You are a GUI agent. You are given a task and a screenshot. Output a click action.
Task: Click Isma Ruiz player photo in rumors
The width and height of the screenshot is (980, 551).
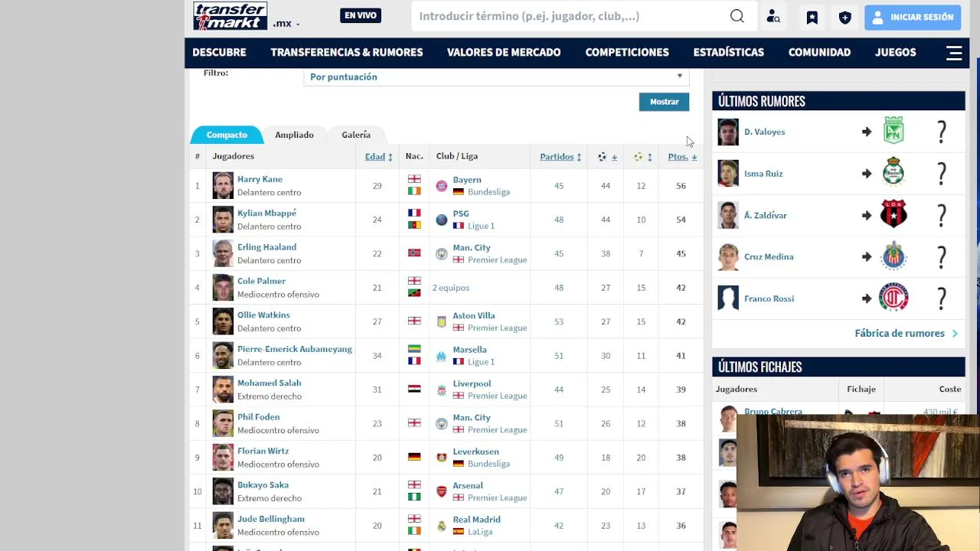pyautogui.click(x=728, y=174)
